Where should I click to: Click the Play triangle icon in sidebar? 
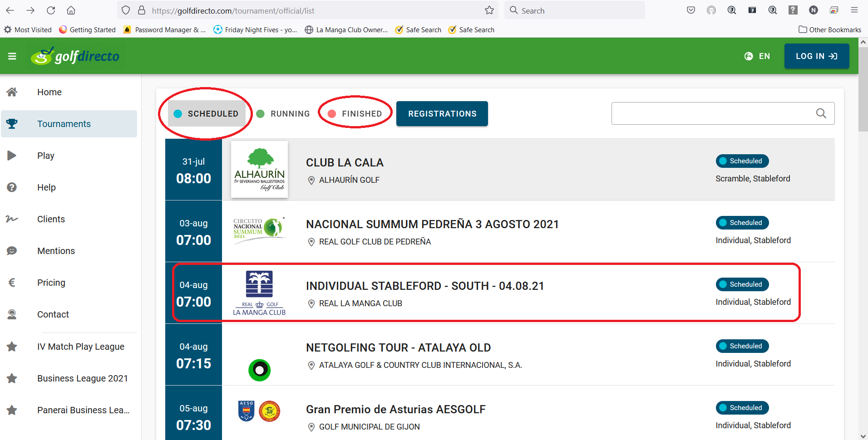point(12,156)
